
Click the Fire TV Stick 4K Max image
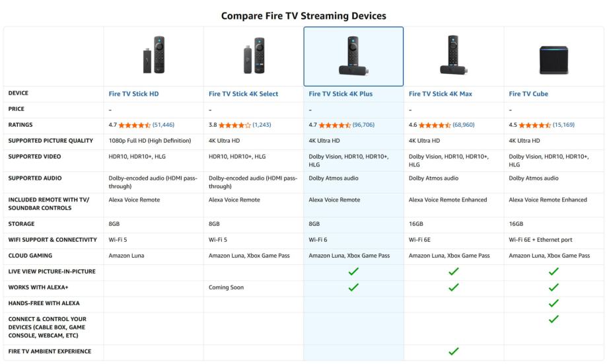[x=453, y=55]
